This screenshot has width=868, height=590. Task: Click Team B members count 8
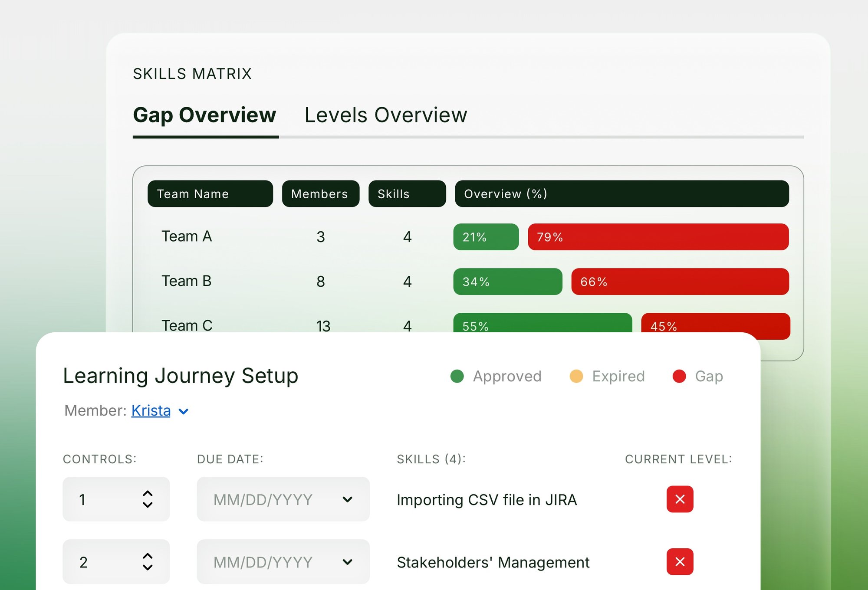coord(321,282)
